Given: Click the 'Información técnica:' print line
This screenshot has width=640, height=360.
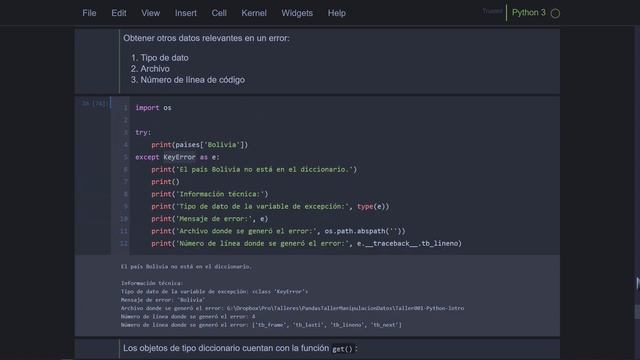Looking at the screenshot, I should 210,194.
